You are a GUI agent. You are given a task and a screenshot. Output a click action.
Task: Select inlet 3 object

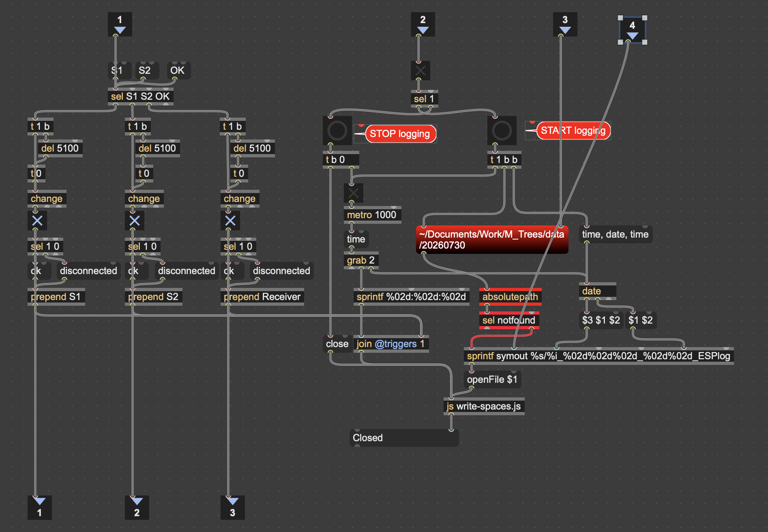(x=565, y=24)
